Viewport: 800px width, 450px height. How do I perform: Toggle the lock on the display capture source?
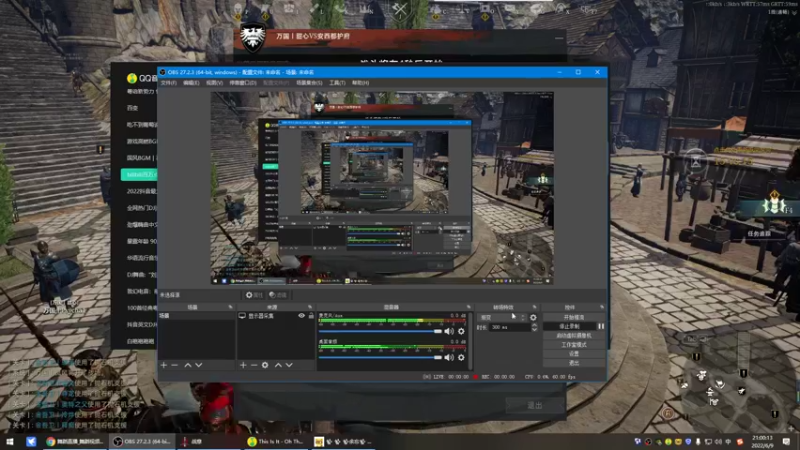(x=311, y=316)
